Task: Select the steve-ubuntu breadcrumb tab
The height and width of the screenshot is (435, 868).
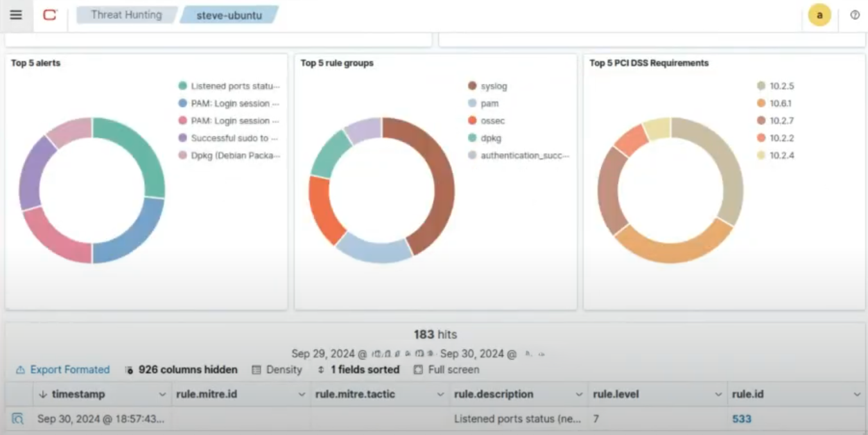Action: [x=229, y=15]
